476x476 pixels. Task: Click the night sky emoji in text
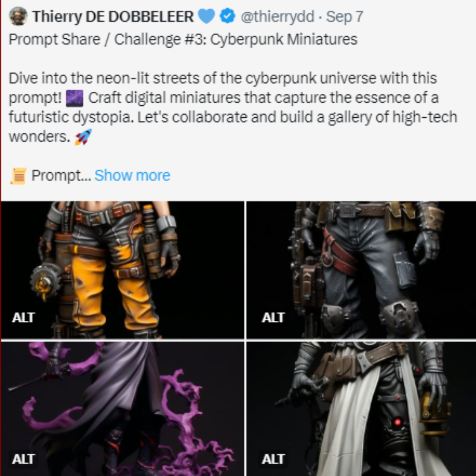74,98
